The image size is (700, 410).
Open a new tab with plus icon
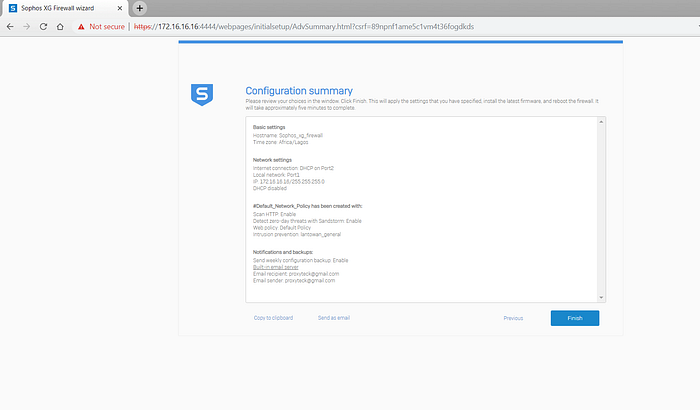[x=140, y=8]
